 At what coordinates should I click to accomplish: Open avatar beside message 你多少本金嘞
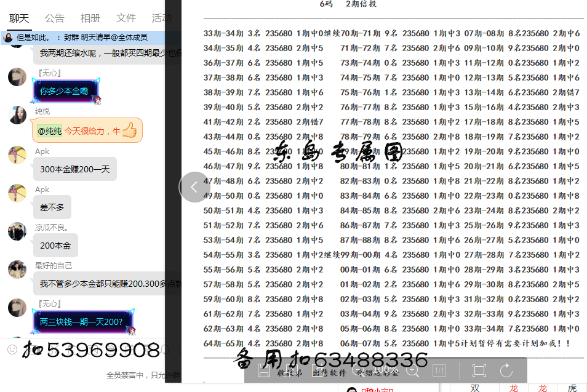coord(17,77)
